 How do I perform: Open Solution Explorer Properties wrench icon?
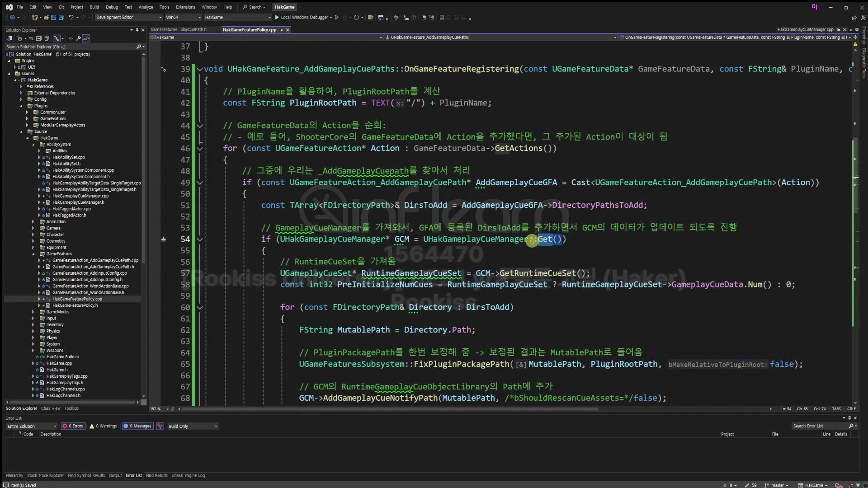click(x=78, y=38)
